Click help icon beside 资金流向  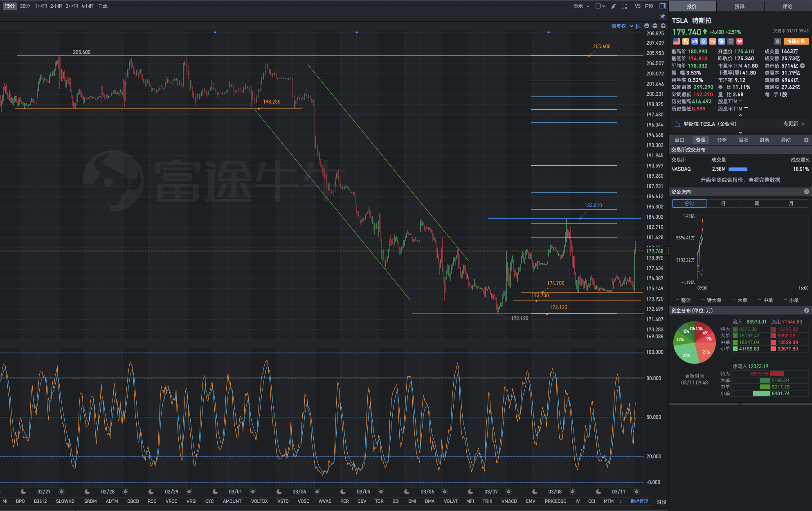point(806,192)
